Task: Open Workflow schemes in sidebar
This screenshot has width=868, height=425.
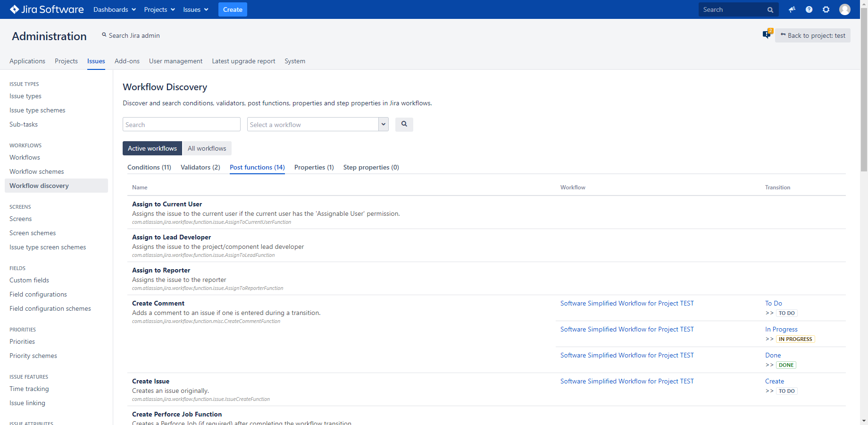Action: (x=36, y=171)
